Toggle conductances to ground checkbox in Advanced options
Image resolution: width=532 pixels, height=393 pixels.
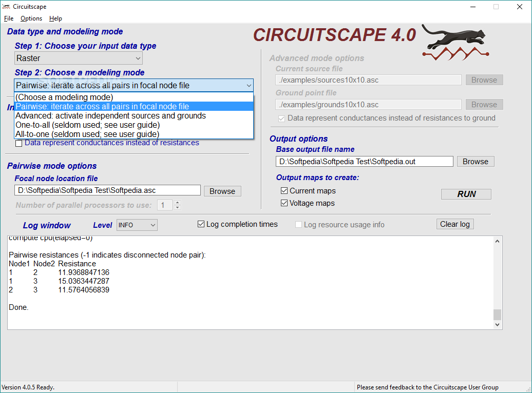[281, 119]
